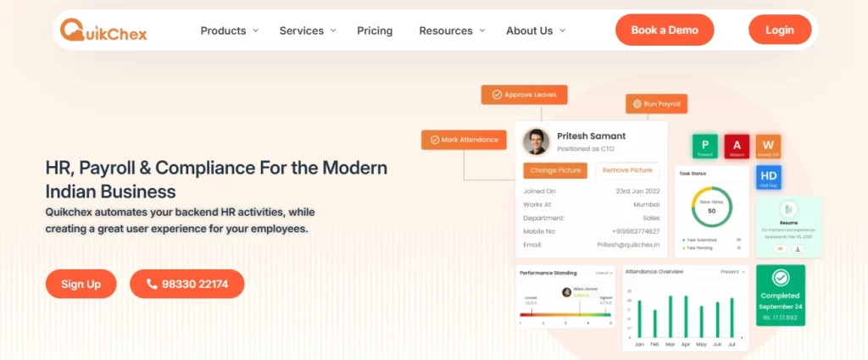Screen dimensions: 868x360
Task: Click the red Absent 'A' status icon
Action: click(737, 146)
